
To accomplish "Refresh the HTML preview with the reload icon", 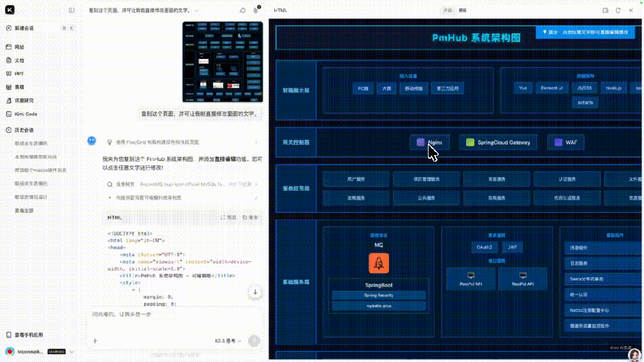I will (618, 10).
